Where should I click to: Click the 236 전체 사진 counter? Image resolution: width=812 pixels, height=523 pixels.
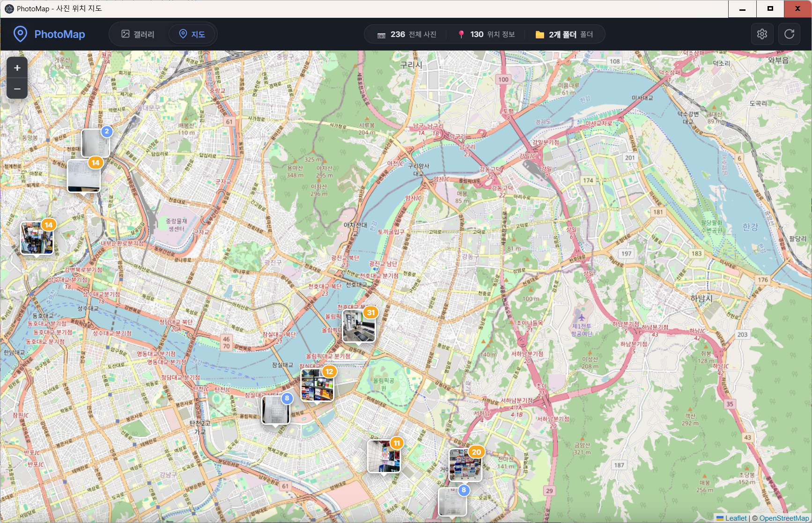[x=407, y=34]
